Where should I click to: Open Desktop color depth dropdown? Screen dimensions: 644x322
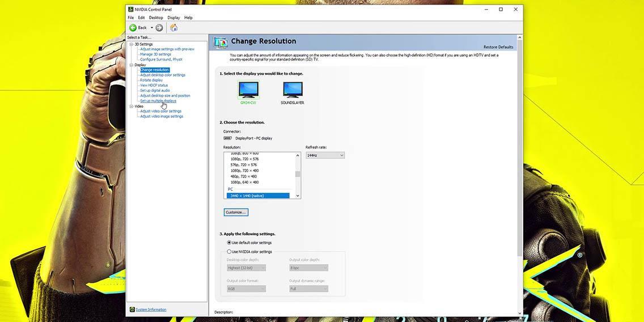[x=247, y=268]
